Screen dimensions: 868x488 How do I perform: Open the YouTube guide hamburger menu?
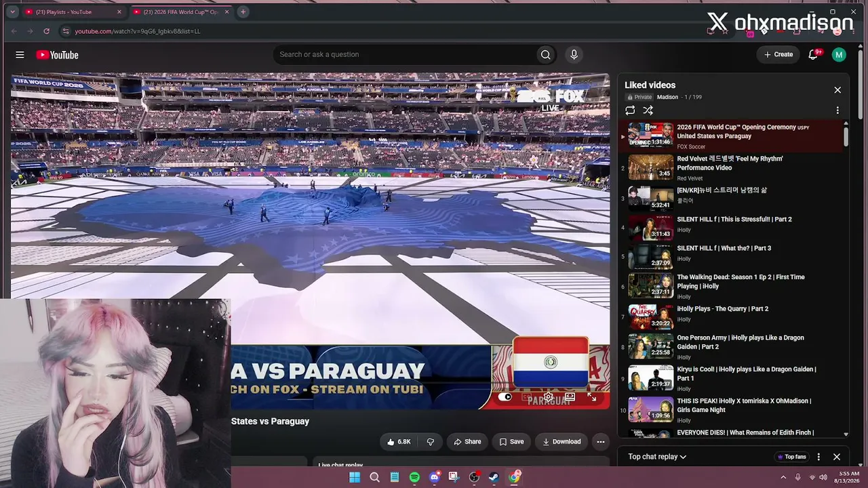pos(20,55)
